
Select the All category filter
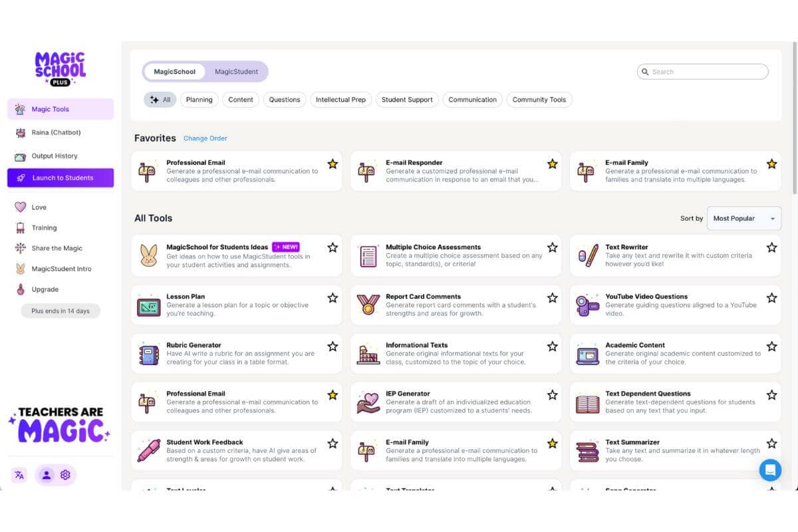[x=160, y=100]
